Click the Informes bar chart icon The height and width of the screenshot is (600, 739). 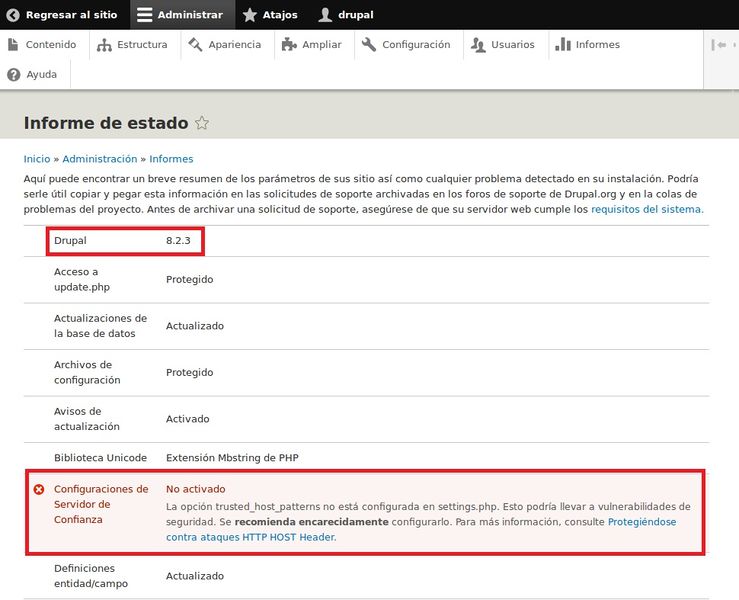coord(563,44)
